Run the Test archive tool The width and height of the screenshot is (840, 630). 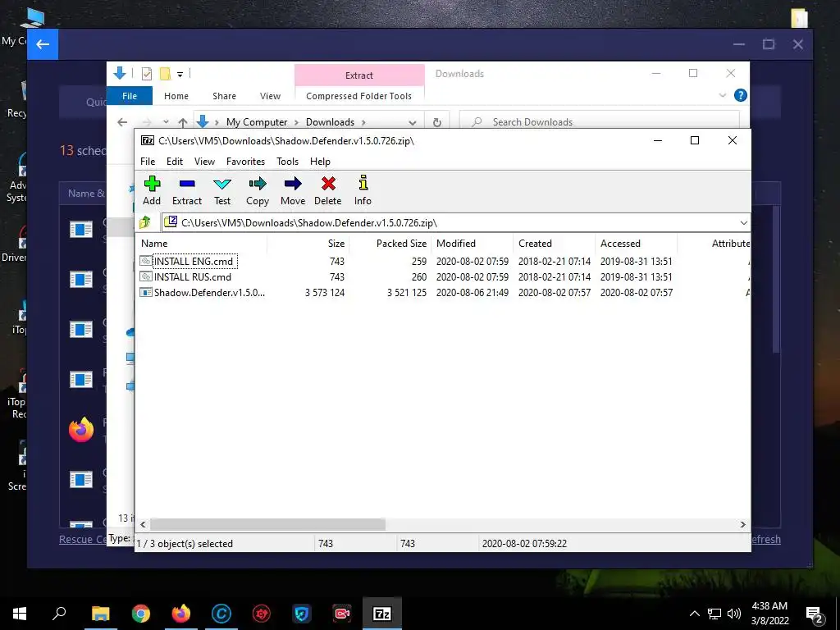point(221,190)
